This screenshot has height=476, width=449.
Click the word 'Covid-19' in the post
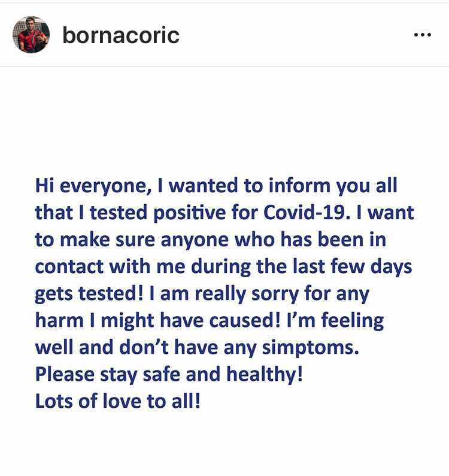(x=304, y=212)
